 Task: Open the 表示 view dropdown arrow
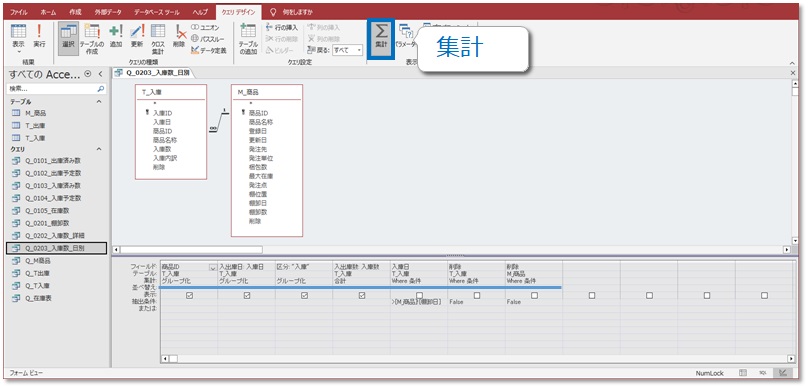[x=18, y=52]
